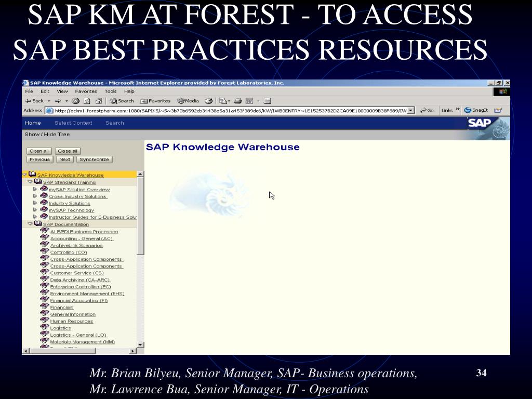The width and height of the screenshot is (532, 399).
Task: Open the Favorites pane from the browser toolbar
Action: [155, 101]
